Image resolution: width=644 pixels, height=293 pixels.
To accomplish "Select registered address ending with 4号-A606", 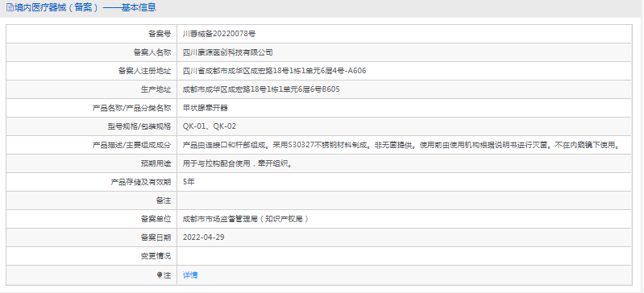I will (x=274, y=71).
